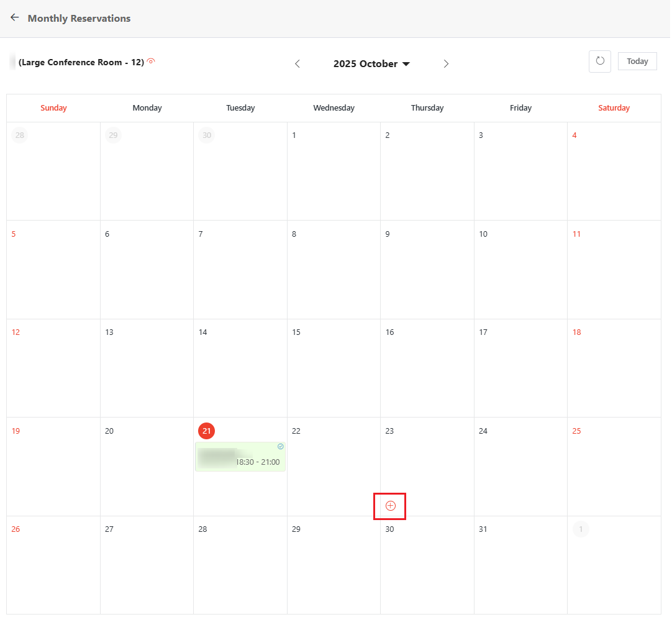The height and width of the screenshot is (617, 672).
Task: Click the highlighted date circle on October 21
Action: (x=206, y=431)
